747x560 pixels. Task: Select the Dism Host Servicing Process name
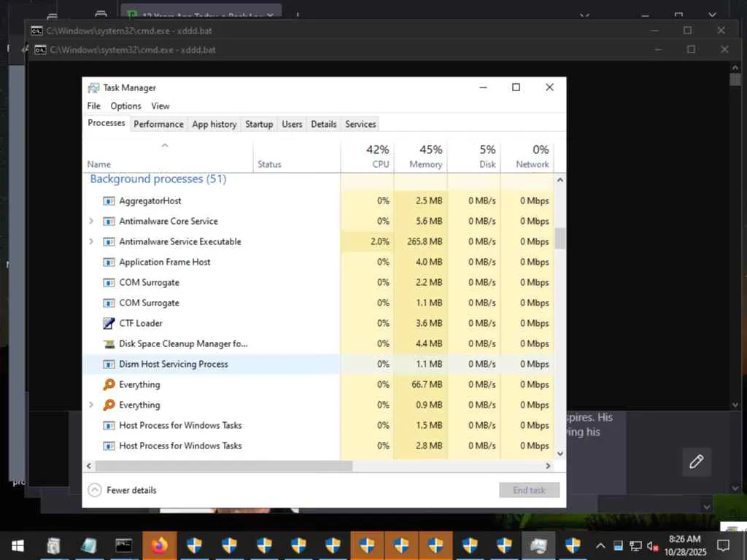pyautogui.click(x=174, y=365)
